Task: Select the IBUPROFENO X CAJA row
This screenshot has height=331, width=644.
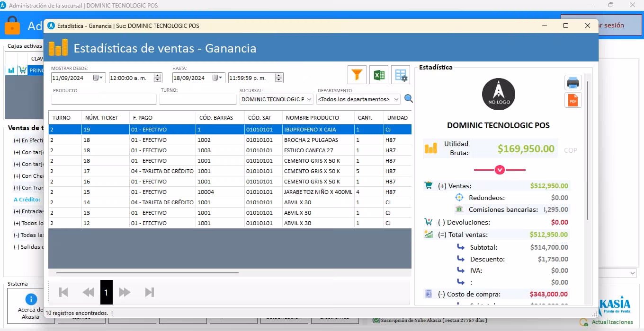Action: pos(230,130)
